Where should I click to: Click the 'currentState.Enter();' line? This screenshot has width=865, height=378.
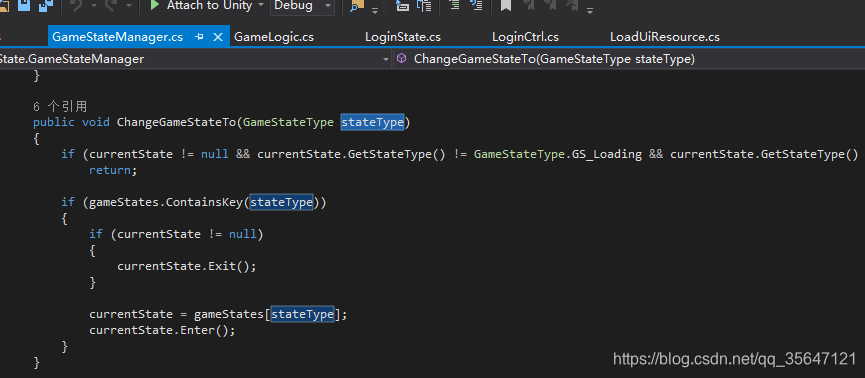coord(162,330)
